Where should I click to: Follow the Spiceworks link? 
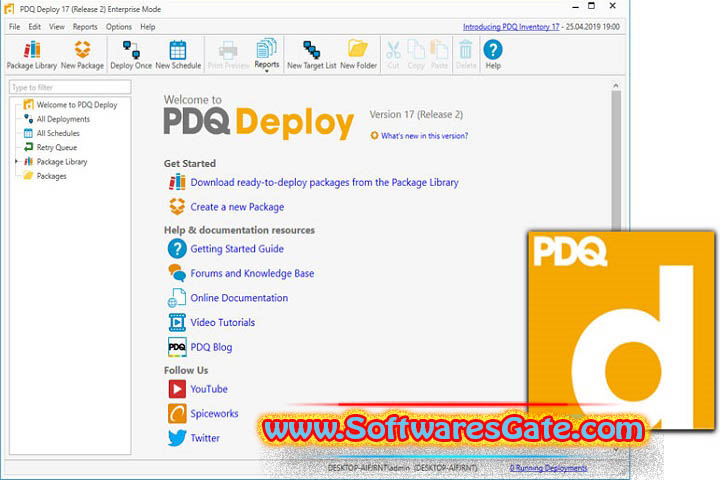(214, 413)
